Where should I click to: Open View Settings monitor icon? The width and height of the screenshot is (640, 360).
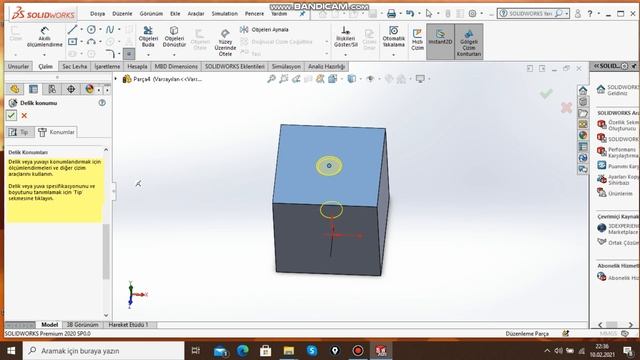coord(420,79)
